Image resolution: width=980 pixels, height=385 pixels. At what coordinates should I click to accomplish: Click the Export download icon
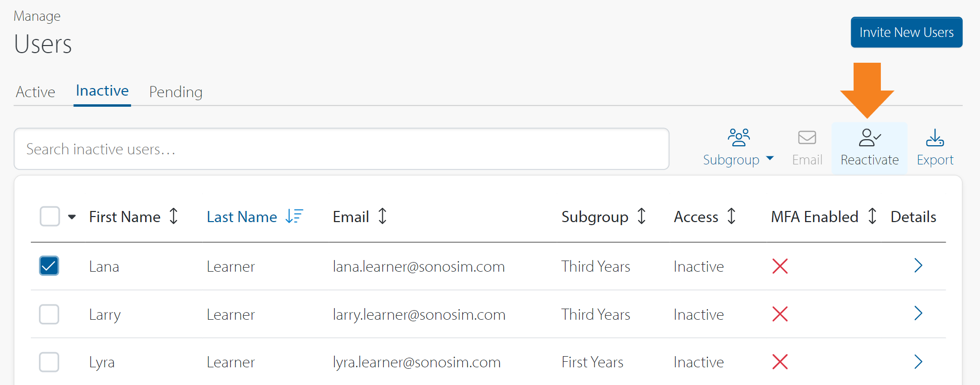click(935, 138)
